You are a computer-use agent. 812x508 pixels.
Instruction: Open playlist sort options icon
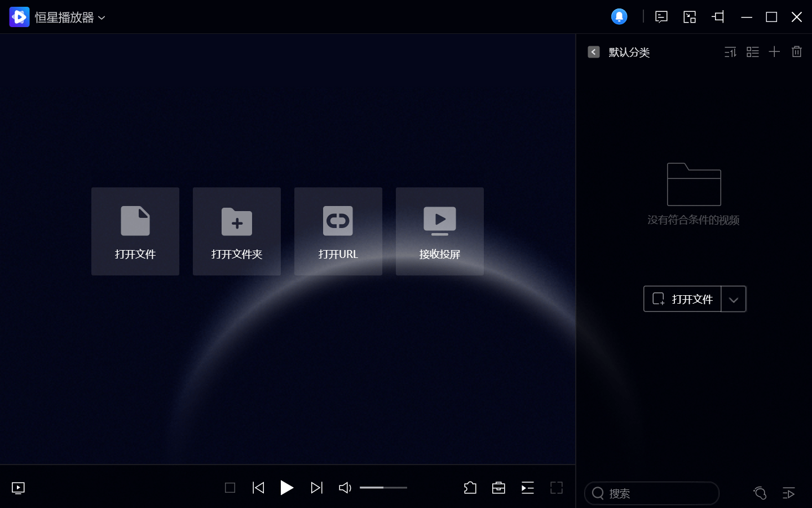pyautogui.click(x=730, y=52)
